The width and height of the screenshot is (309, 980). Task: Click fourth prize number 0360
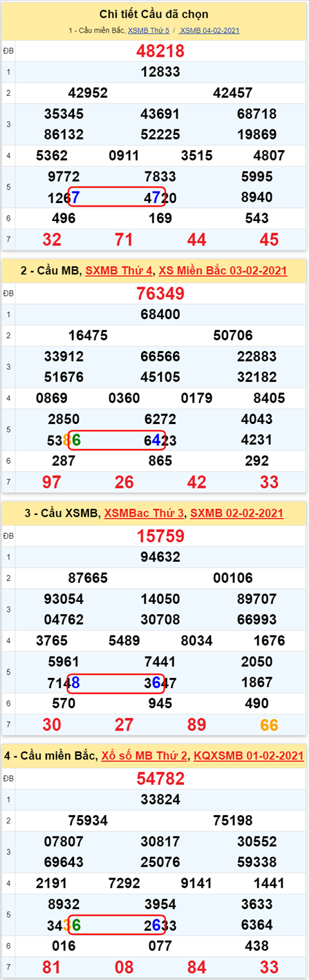(124, 398)
